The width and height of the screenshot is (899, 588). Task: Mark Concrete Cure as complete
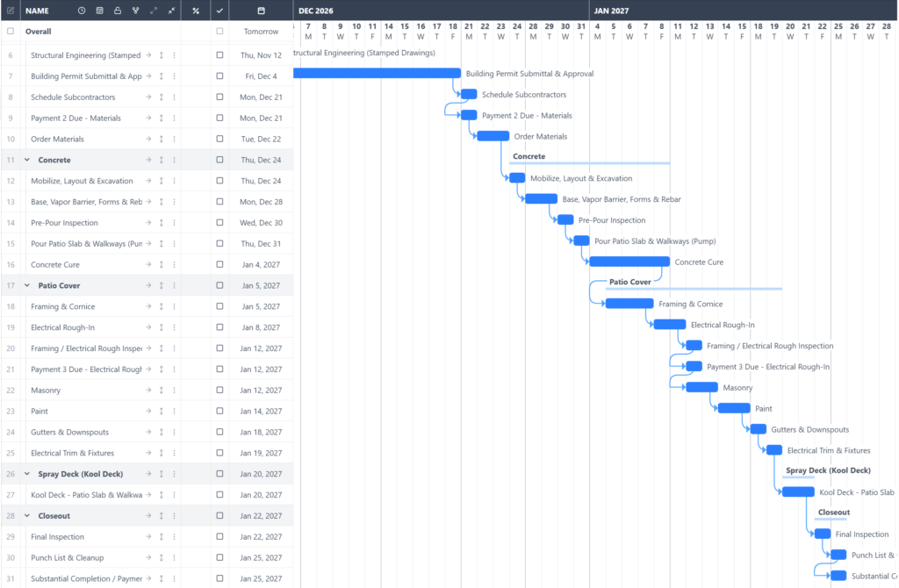tap(219, 264)
